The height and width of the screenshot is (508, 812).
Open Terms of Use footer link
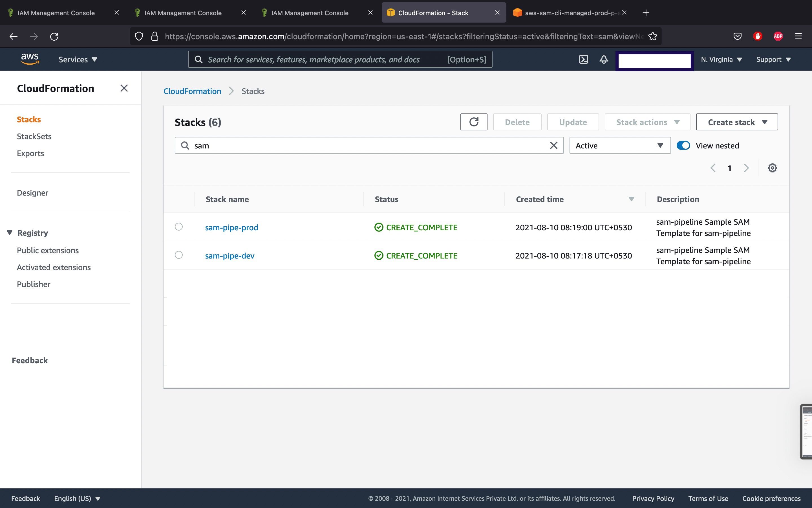(x=708, y=498)
